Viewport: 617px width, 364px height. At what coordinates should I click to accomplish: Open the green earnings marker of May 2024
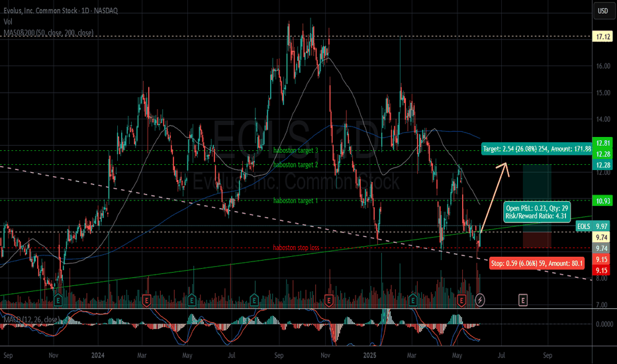[191, 300]
